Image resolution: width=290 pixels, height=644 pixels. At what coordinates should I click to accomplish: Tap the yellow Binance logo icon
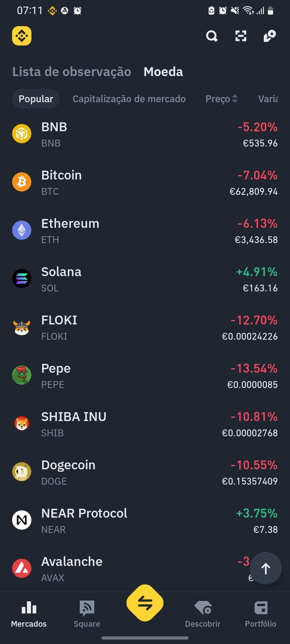[x=22, y=36]
